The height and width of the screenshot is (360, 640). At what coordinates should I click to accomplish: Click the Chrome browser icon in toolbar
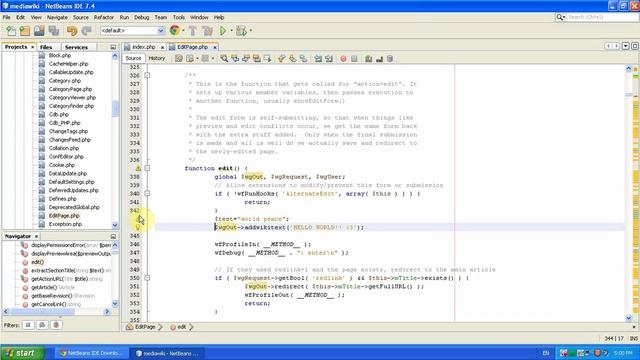(175, 30)
